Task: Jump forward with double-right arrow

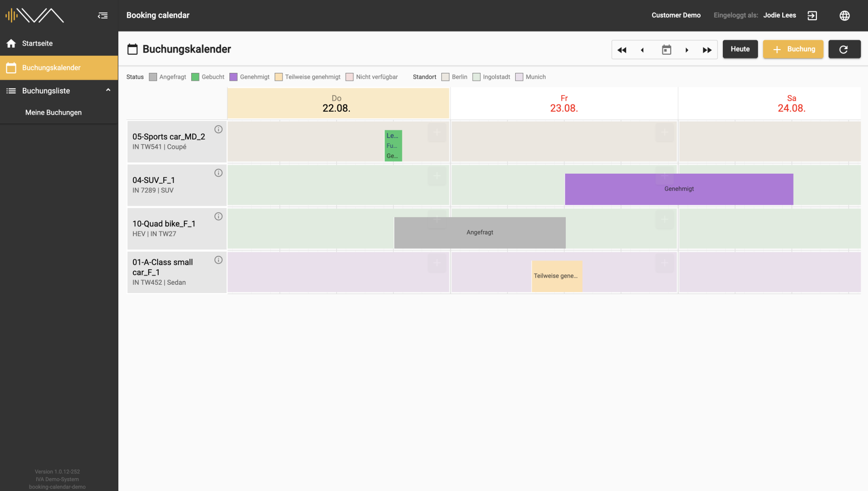Action: [x=707, y=50]
